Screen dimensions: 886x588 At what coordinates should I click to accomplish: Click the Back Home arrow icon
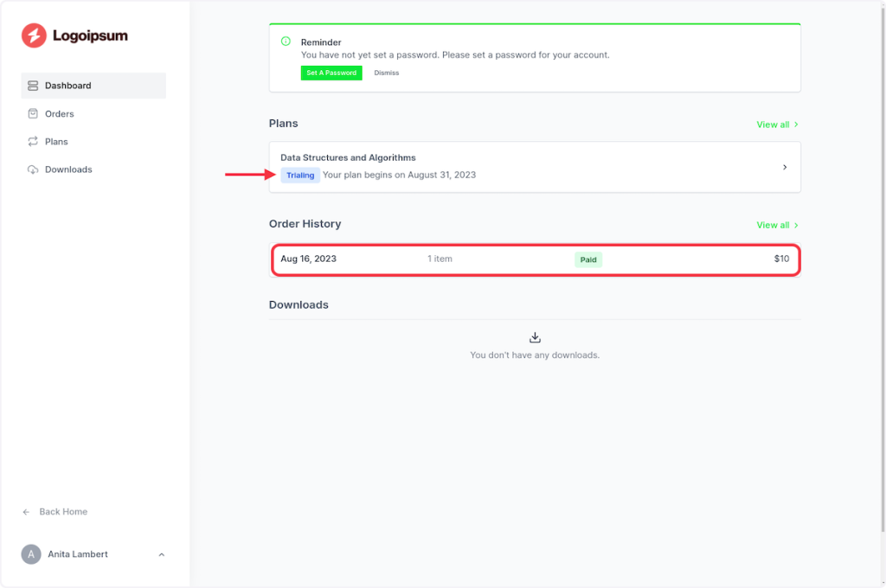pos(27,512)
